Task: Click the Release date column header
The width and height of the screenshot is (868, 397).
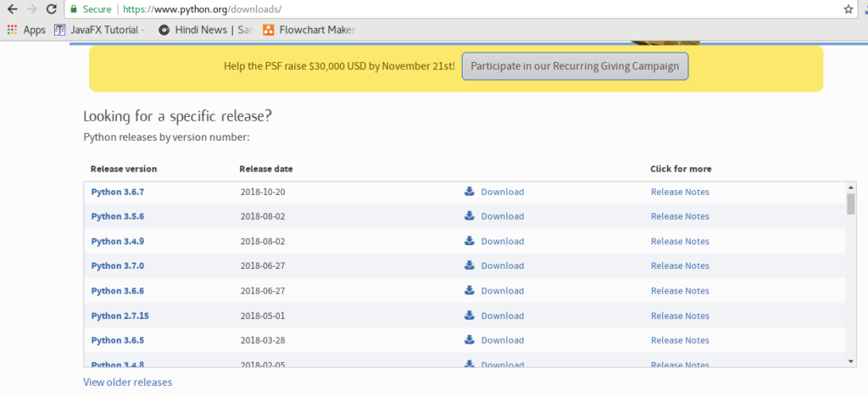Action: [266, 169]
